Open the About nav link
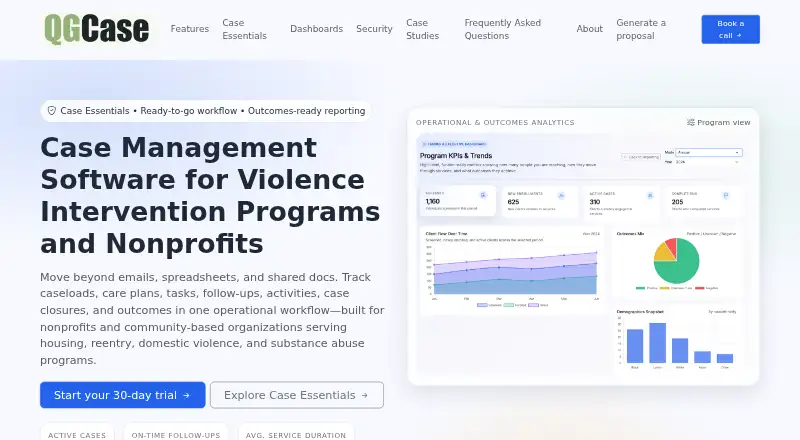The height and width of the screenshot is (440, 800). click(x=589, y=29)
